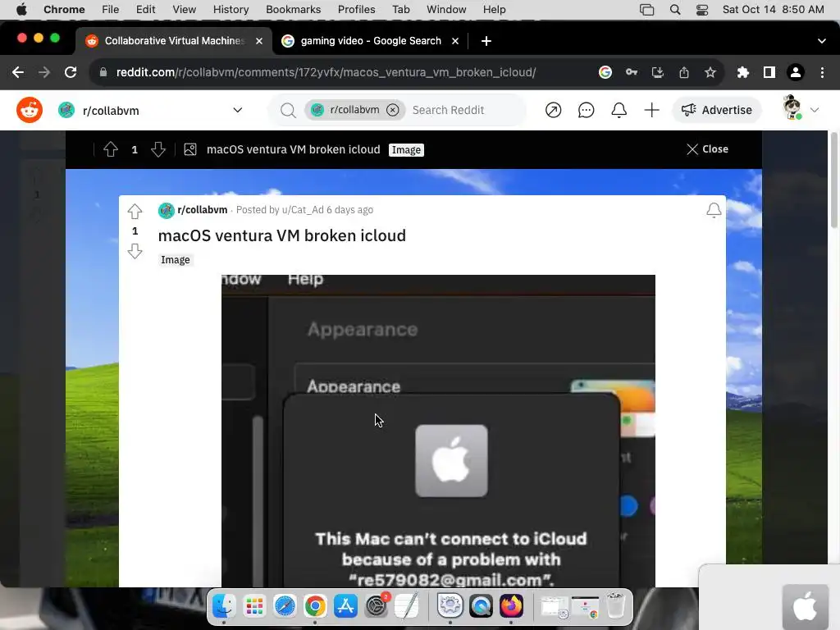Open the user avatar dropdown
Viewport: 840px width, 630px height.
tap(801, 109)
